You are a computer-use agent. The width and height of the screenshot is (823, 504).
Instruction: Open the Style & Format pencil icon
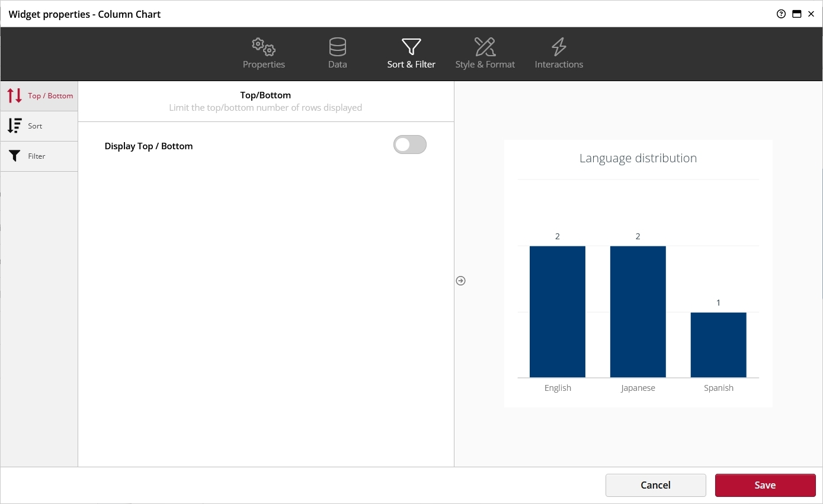[x=485, y=47]
